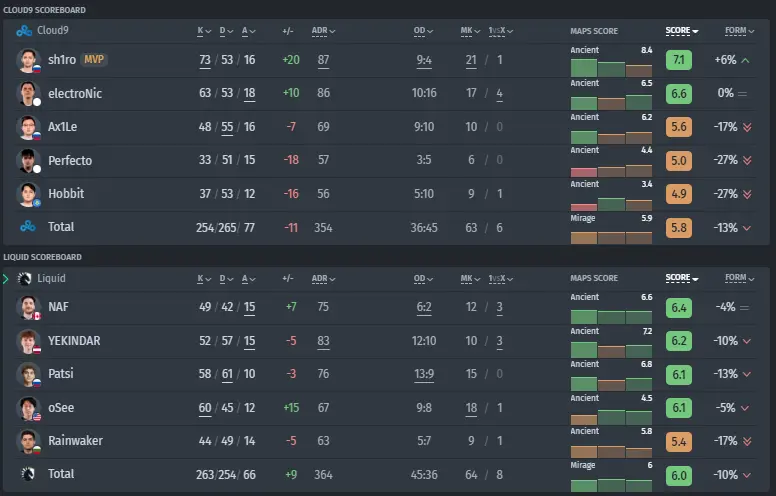Sort Liquid table by MK column
This screenshot has width=776, height=496.
(x=470, y=279)
